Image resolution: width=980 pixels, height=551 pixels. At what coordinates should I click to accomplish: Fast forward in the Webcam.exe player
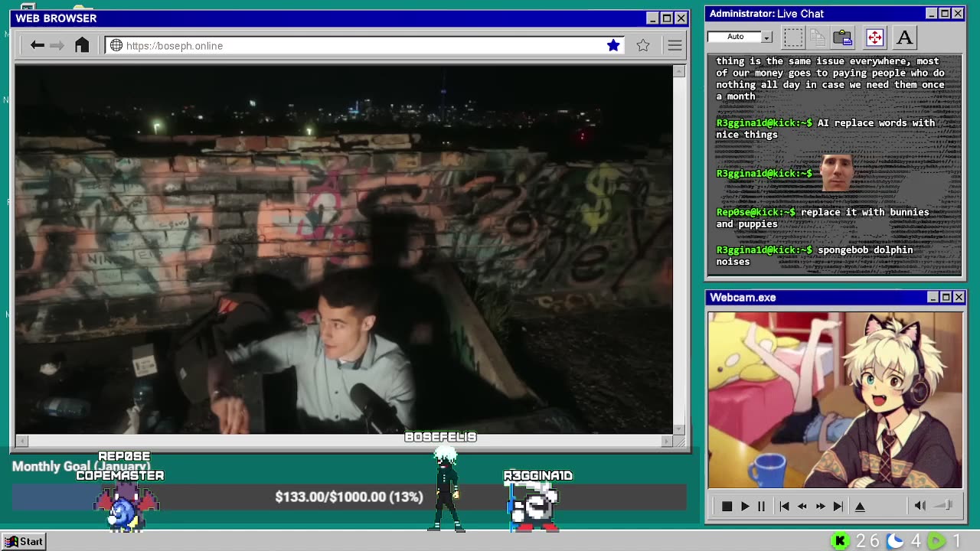[x=820, y=506]
